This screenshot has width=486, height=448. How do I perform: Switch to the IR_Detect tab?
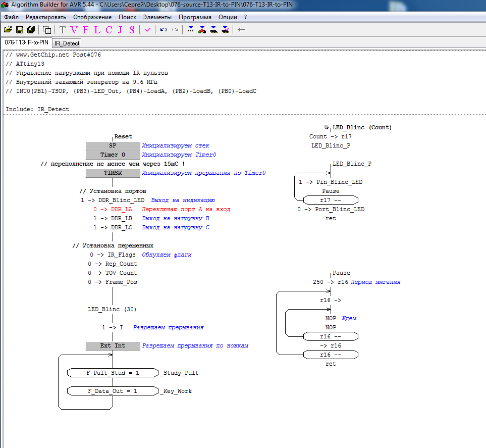(x=67, y=43)
